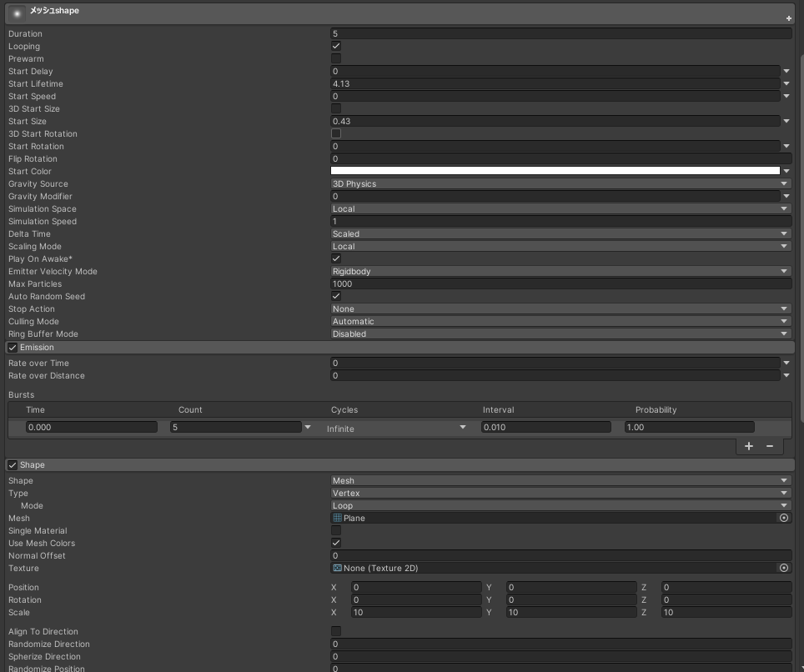
Task: Click the Duration input field
Action: [561, 33]
